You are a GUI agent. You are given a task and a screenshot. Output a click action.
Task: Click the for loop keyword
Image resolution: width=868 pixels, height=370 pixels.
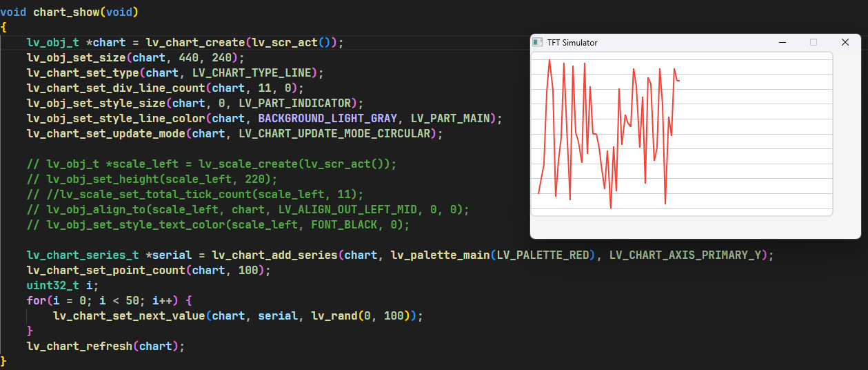click(x=37, y=301)
